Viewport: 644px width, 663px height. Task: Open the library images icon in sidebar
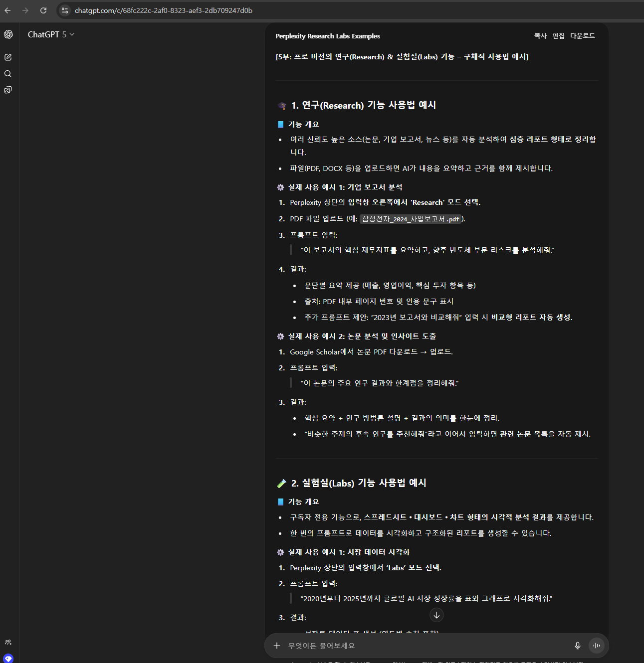tap(8, 90)
